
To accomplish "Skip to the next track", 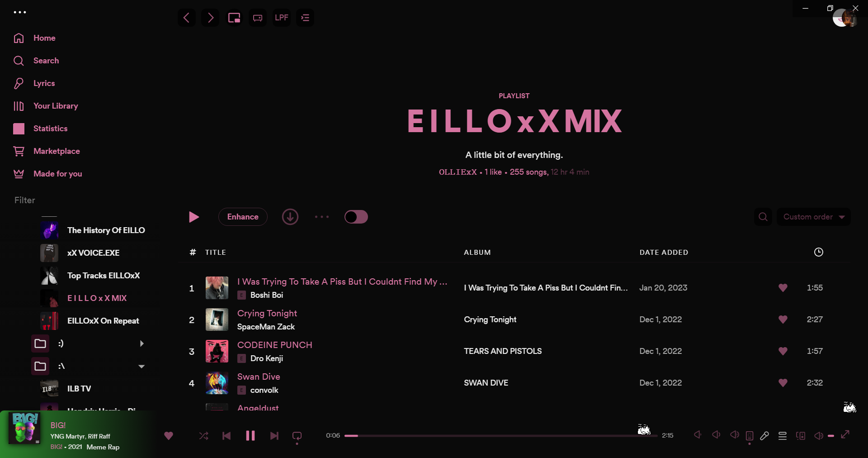I will point(274,436).
